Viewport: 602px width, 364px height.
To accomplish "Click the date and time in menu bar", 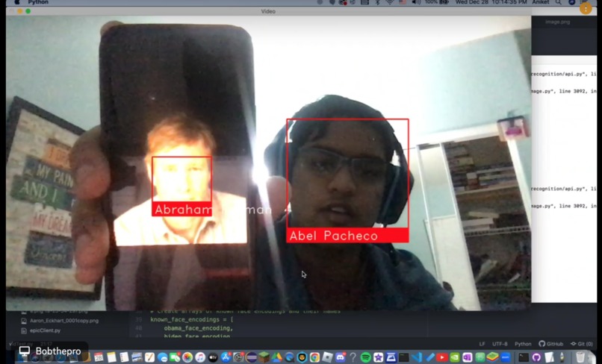I will point(491,2).
